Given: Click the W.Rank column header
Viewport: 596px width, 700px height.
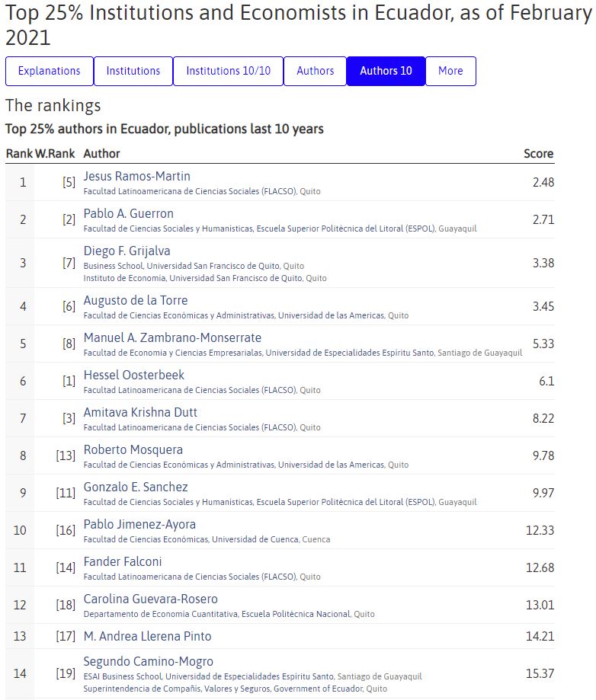Looking at the screenshot, I should tap(55, 154).
